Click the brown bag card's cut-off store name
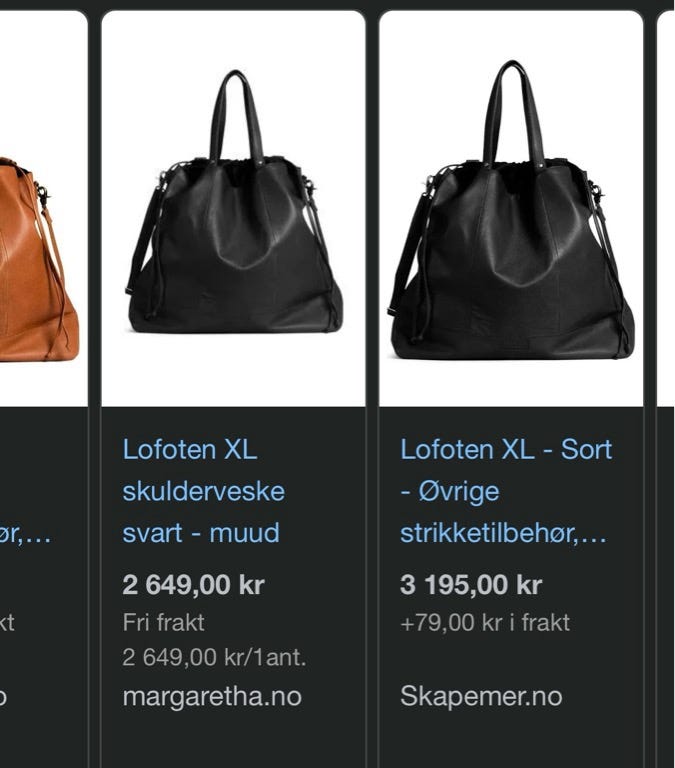675x768 pixels. (3, 697)
